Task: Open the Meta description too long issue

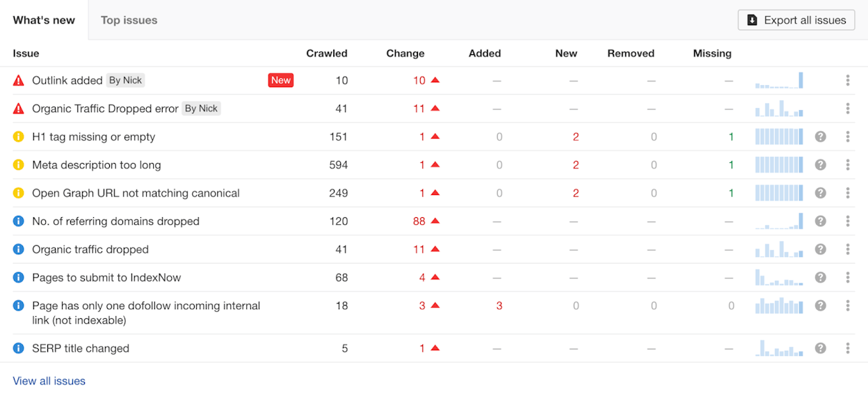Action: 97,165
